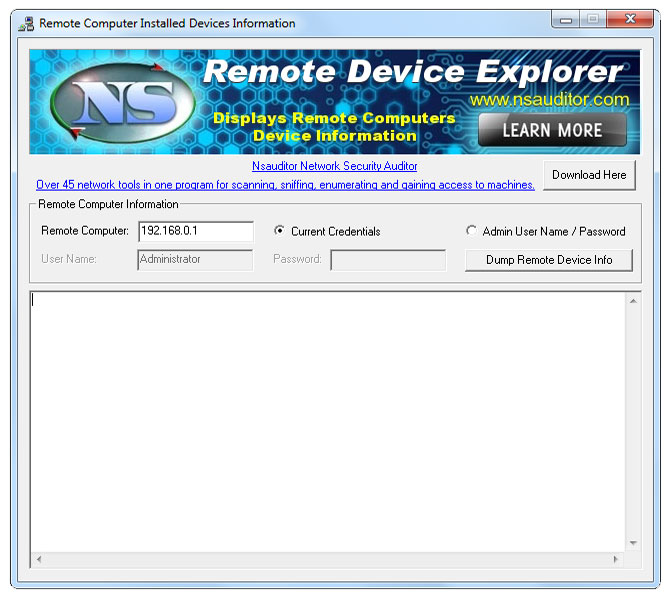Choose the Admin User Name / Password option
Screen dimensions: 670x600
point(472,231)
